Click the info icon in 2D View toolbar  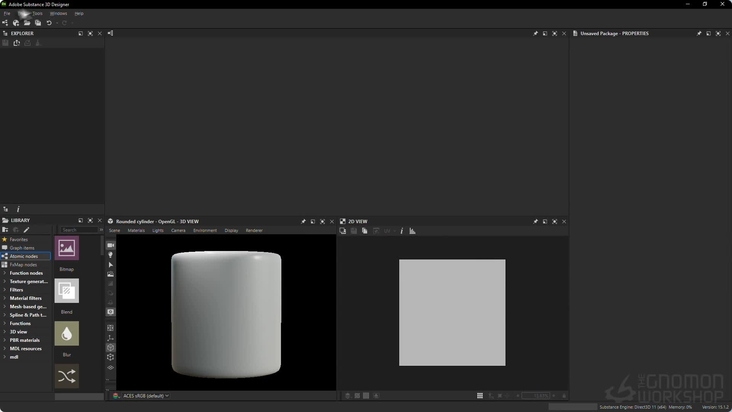pyautogui.click(x=401, y=231)
